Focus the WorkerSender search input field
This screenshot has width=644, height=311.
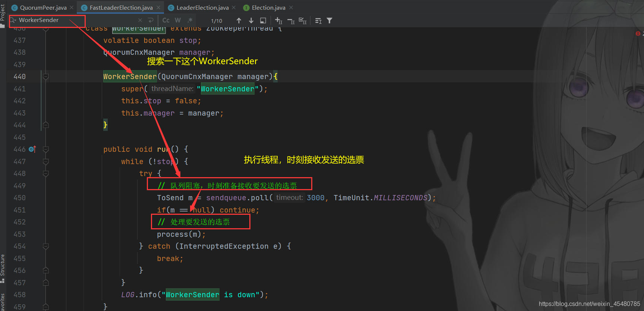(76, 20)
